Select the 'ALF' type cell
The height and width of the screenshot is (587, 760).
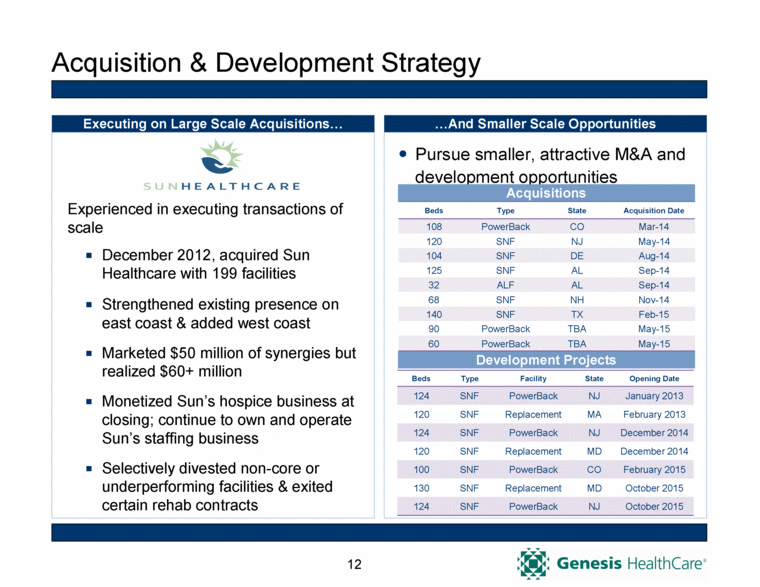506,283
